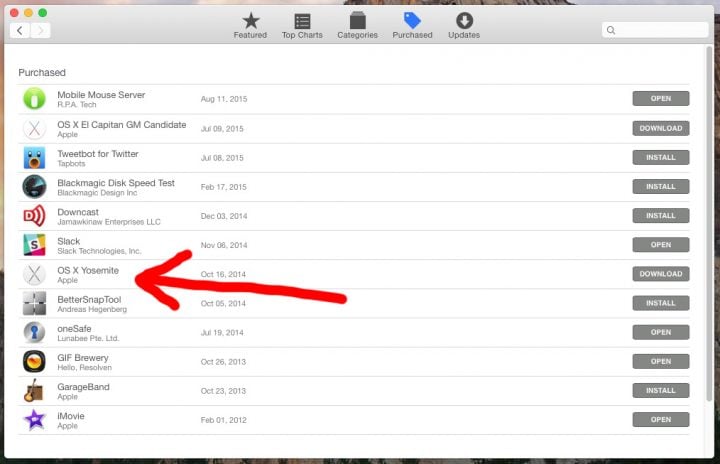Click 'OS X El Capitan GM Candidate' title
This screenshot has height=464, width=720.
(x=122, y=124)
